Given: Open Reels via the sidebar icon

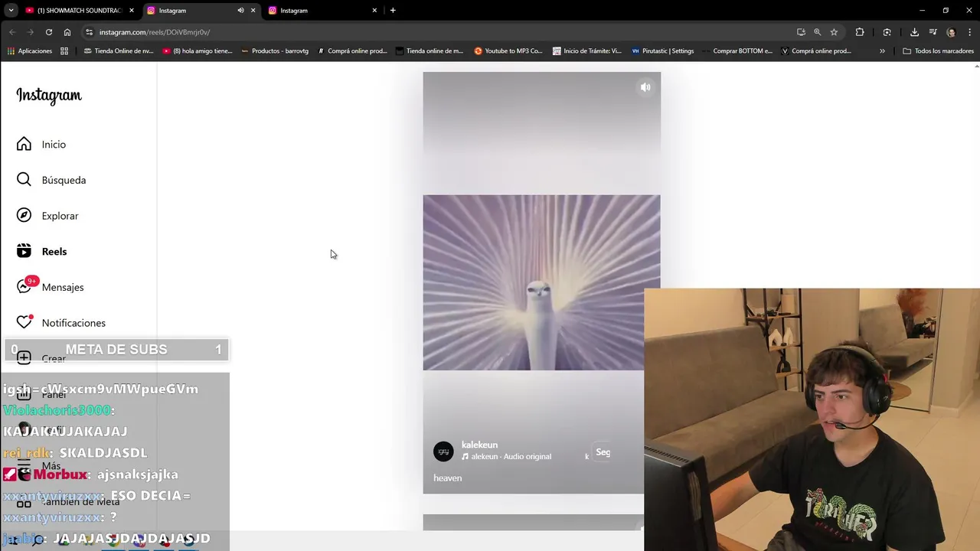Looking at the screenshot, I should pyautogui.click(x=24, y=251).
